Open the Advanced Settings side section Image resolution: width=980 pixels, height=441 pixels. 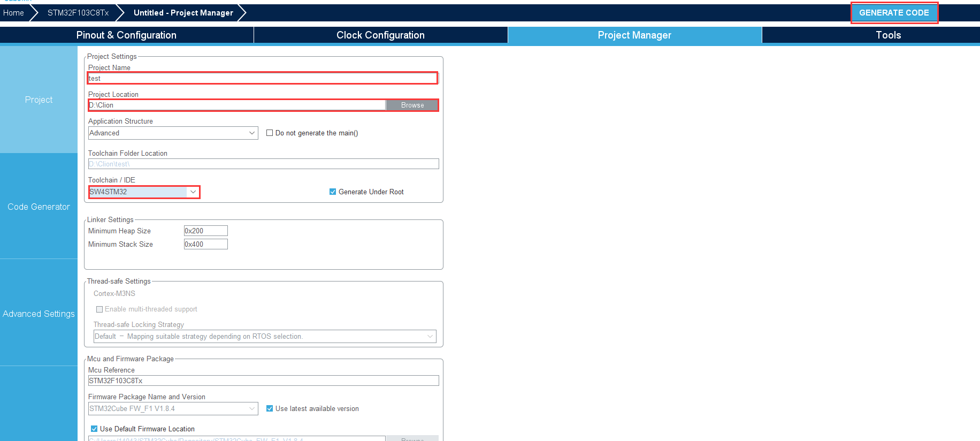[39, 314]
